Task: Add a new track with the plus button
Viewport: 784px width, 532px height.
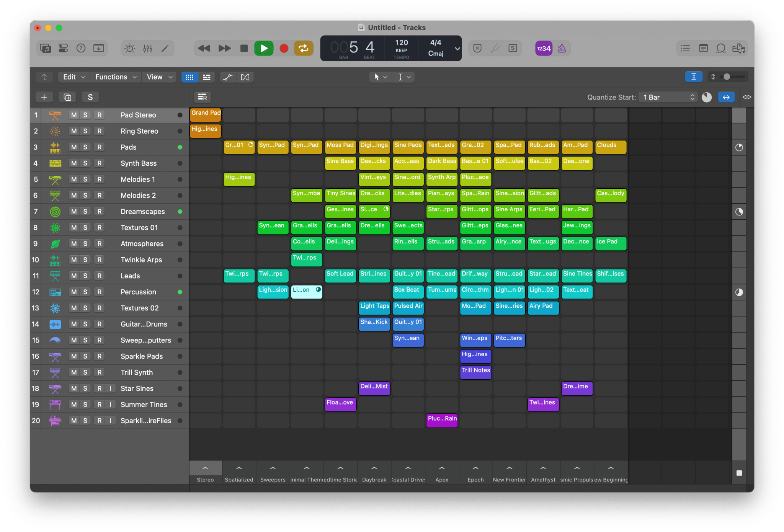Action: tap(44, 97)
